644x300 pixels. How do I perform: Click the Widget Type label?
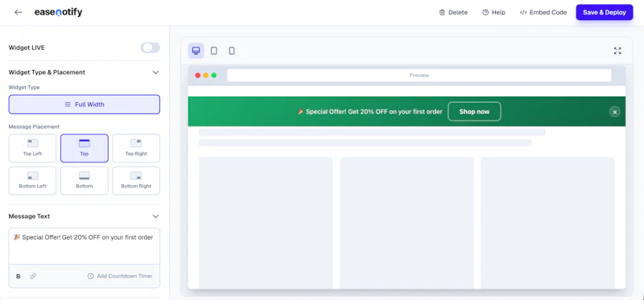[x=24, y=88]
